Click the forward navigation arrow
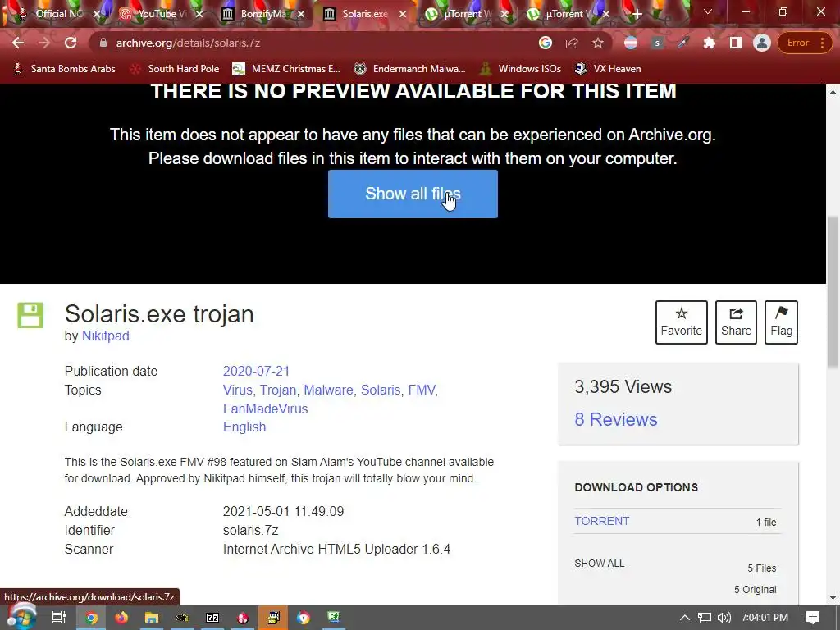Screen dimensions: 840x630 [x=44, y=43]
